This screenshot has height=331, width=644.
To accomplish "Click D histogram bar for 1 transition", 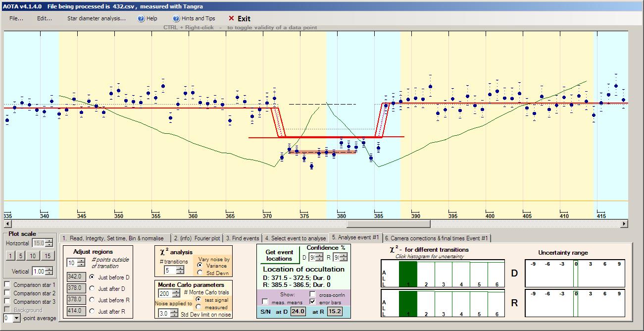I will [408, 274].
